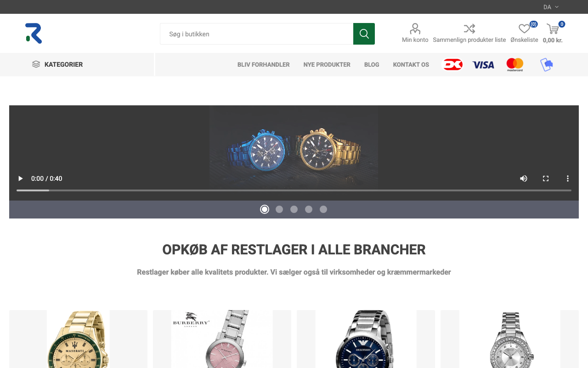Open the shopping cart icon
The height and width of the screenshot is (368, 588).
(553, 29)
